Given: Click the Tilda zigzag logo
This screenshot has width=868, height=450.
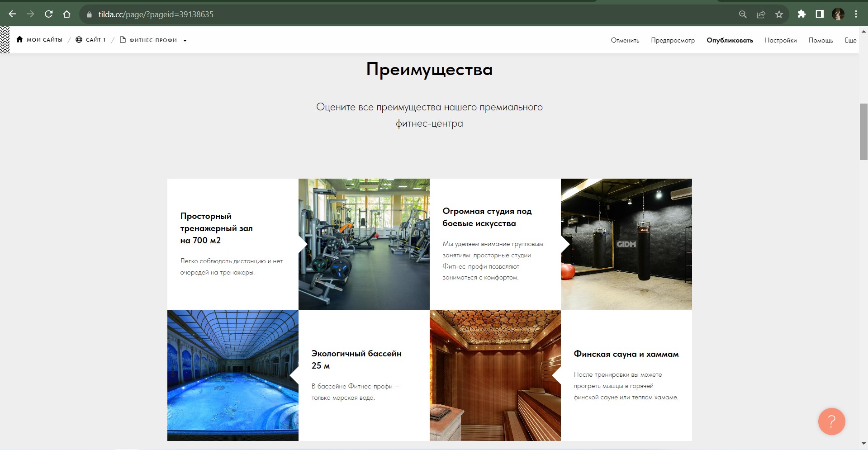Looking at the screenshot, I should [5, 40].
